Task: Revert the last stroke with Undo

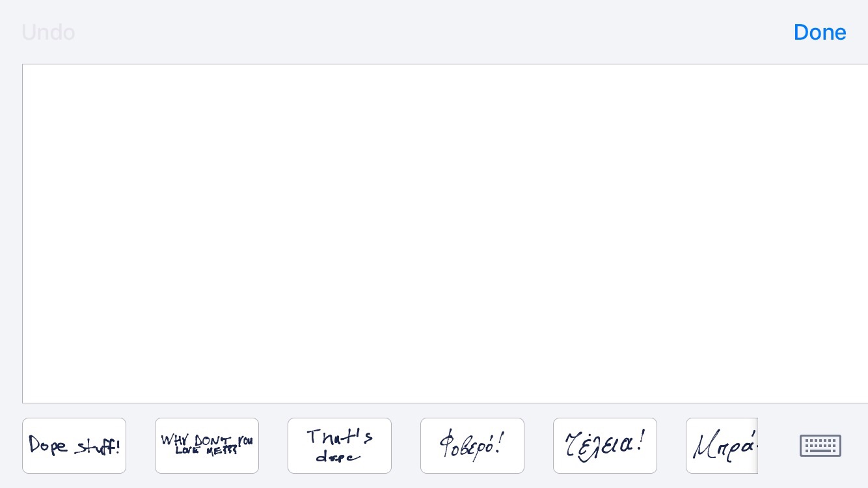Action: (x=48, y=33)
